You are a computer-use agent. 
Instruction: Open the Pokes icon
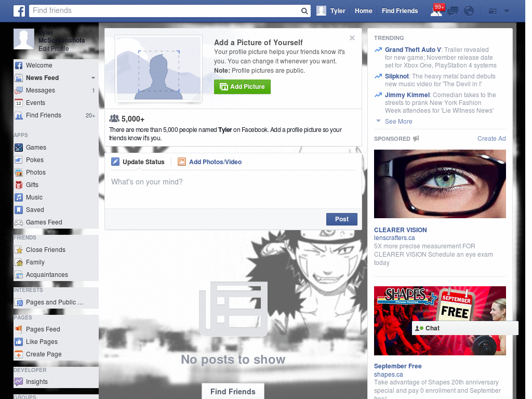tap(19, 160)
